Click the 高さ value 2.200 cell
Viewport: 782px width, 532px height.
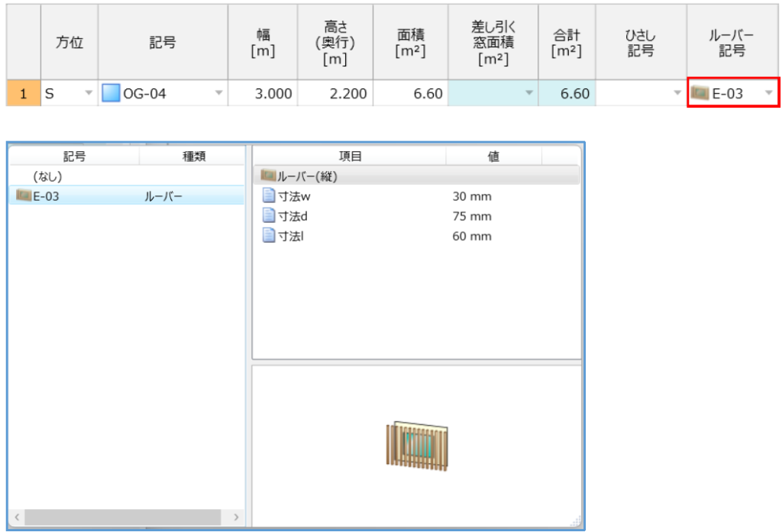tap(335, 94)
